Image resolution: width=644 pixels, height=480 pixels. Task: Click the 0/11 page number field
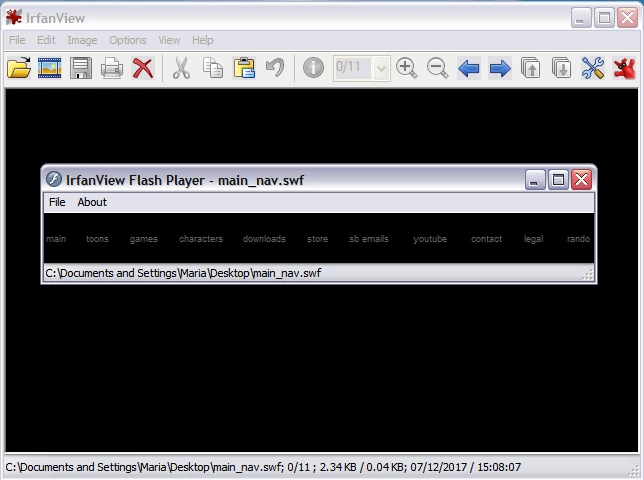pyautogui.click(x=353, y=68)
